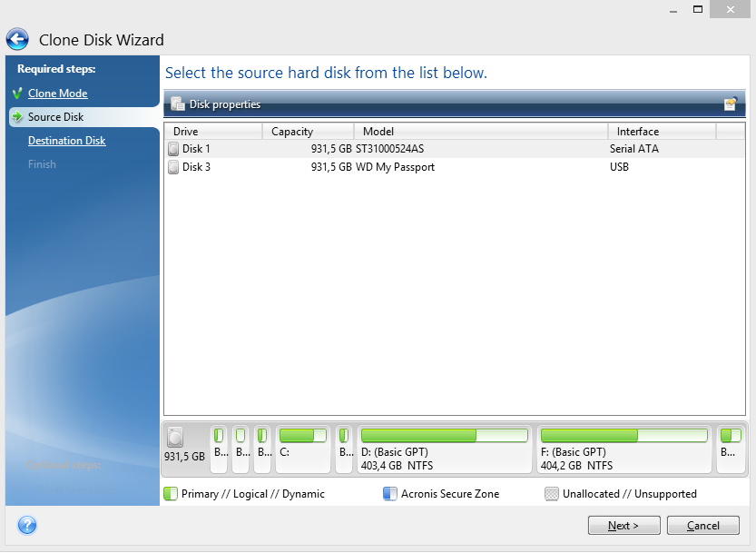Select the Source Disk step
The height and width of the screenshot is (553, 756).
(x=55, y=117)
